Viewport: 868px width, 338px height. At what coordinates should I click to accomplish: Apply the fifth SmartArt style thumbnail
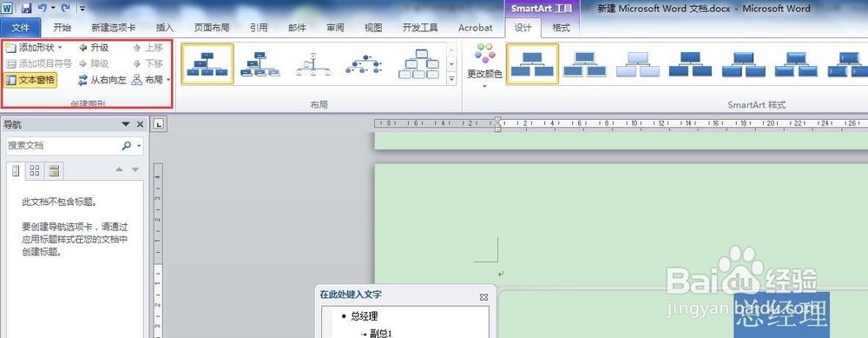744,63
